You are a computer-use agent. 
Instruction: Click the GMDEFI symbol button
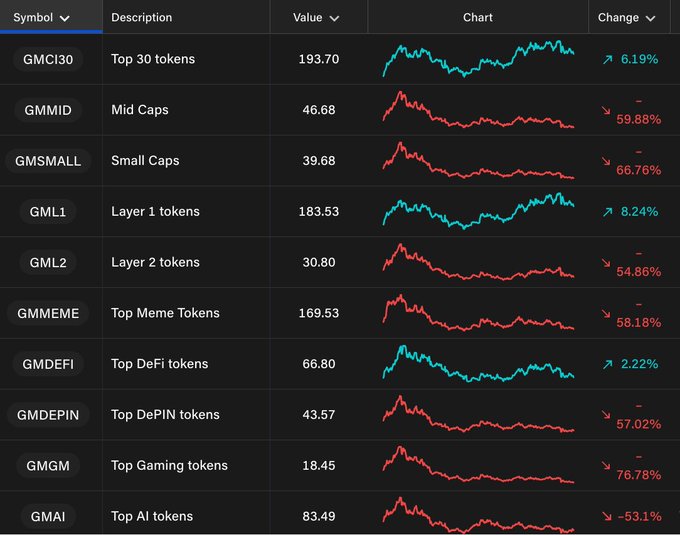48,365
